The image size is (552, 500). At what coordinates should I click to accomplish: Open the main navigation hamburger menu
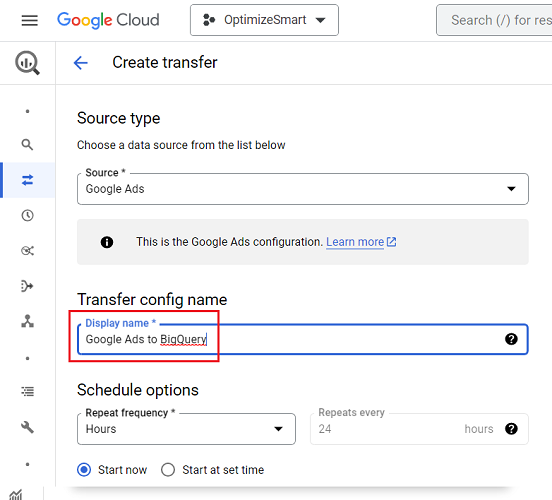30,20
